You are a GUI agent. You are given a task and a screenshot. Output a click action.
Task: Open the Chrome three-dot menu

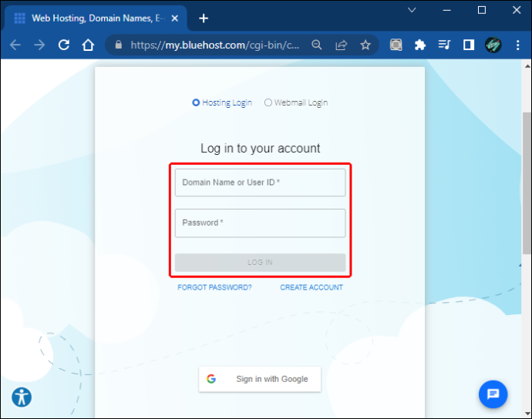click(x=518, y=45)
